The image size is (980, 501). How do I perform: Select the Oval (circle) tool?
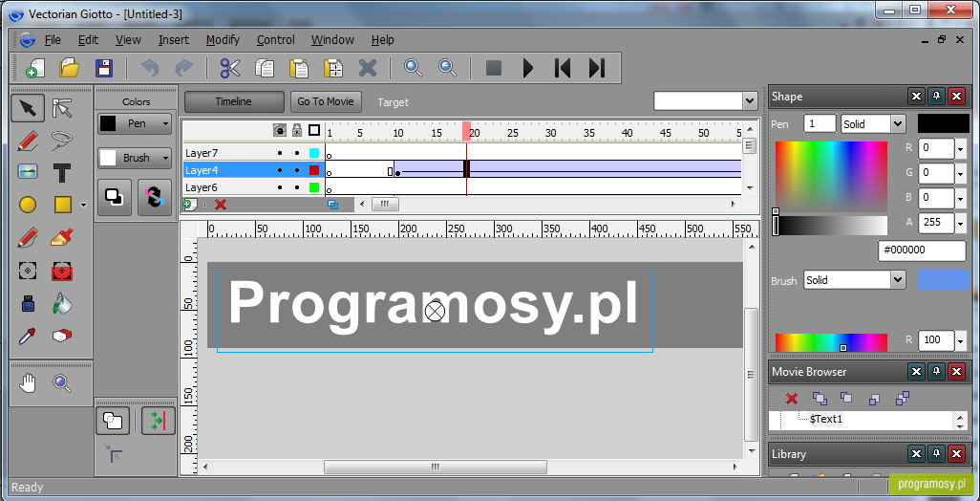[28, 205]
